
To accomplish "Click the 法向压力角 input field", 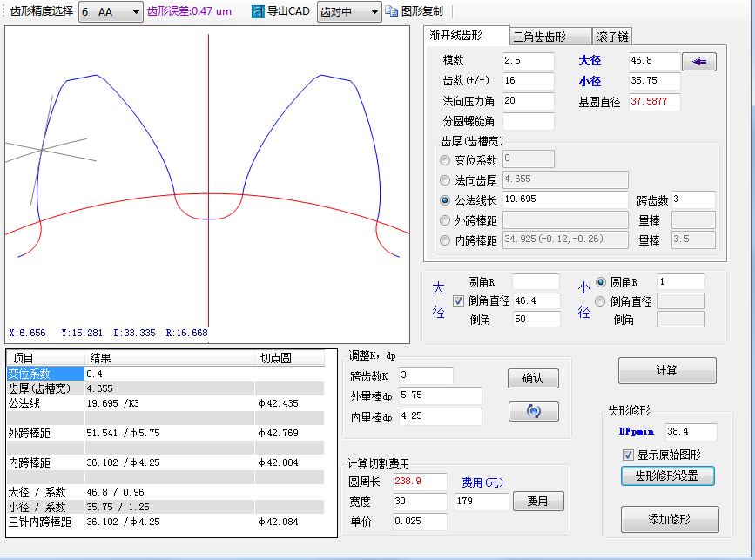I will (x=529, y=101).
